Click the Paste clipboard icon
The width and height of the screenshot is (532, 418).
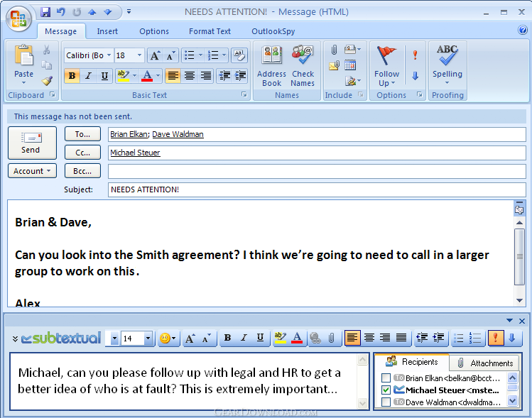point(23,55)
